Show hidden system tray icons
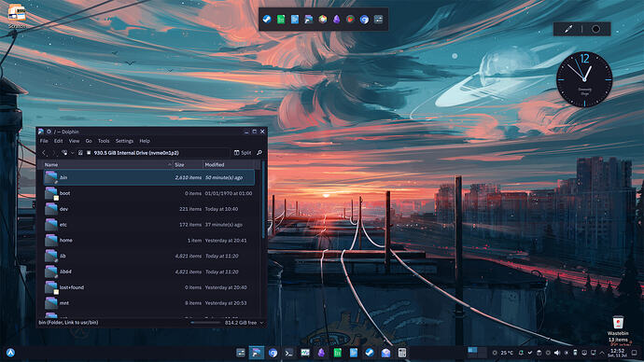 (602, 353)
